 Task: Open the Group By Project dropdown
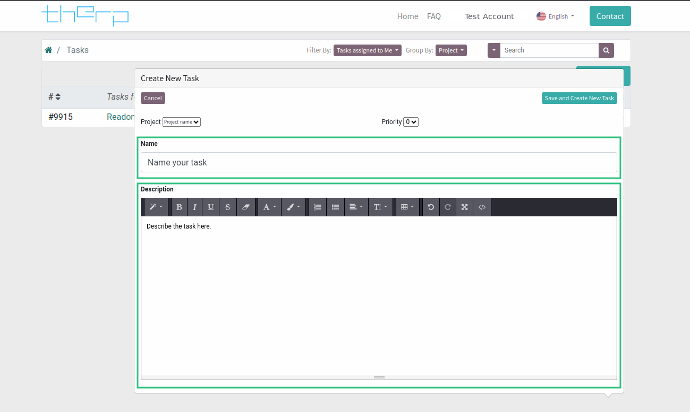point(451,50)
